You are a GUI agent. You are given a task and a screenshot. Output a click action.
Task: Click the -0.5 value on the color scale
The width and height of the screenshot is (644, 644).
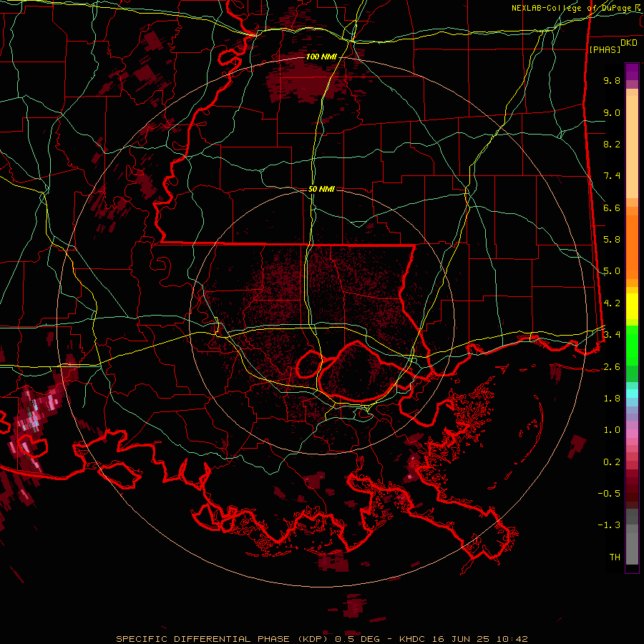tap(609, 494)
